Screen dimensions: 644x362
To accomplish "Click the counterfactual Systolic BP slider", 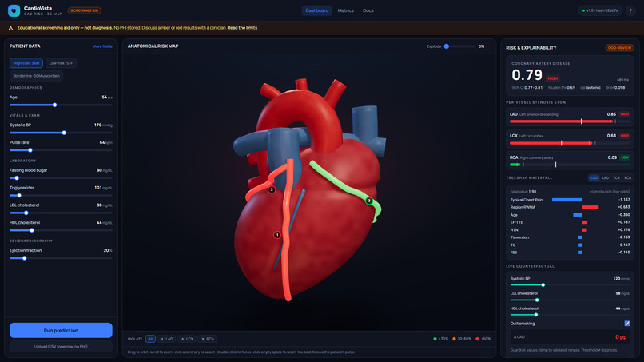I will pyautogui.click(x=570, y=284).
